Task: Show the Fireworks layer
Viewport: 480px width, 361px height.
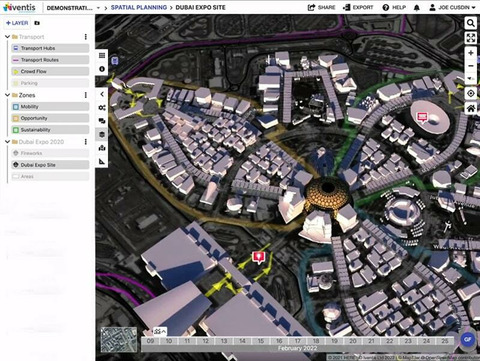Action: (50, 153)
